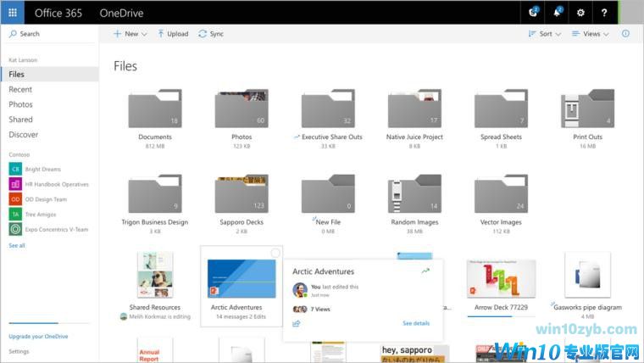Open the Office 365 app launcher grid
The image size is (644, 363).
click(x=12, y=13)
